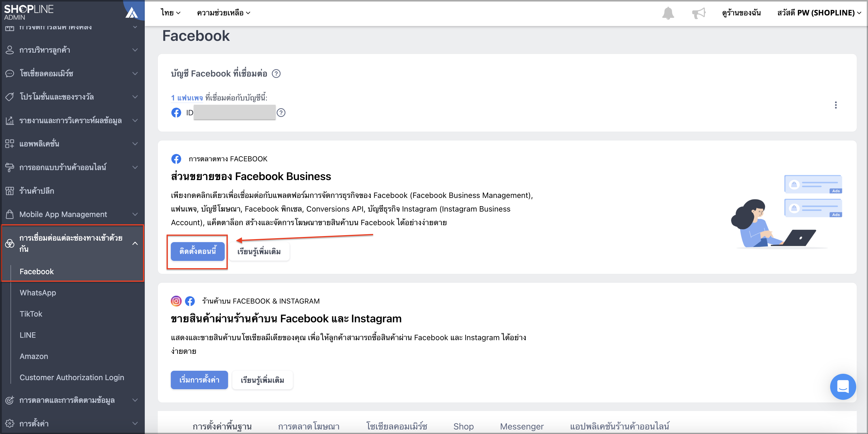Click the marketing and tracking target icon
The height and width of the screenshot is (434, 868).
[10, 400]
